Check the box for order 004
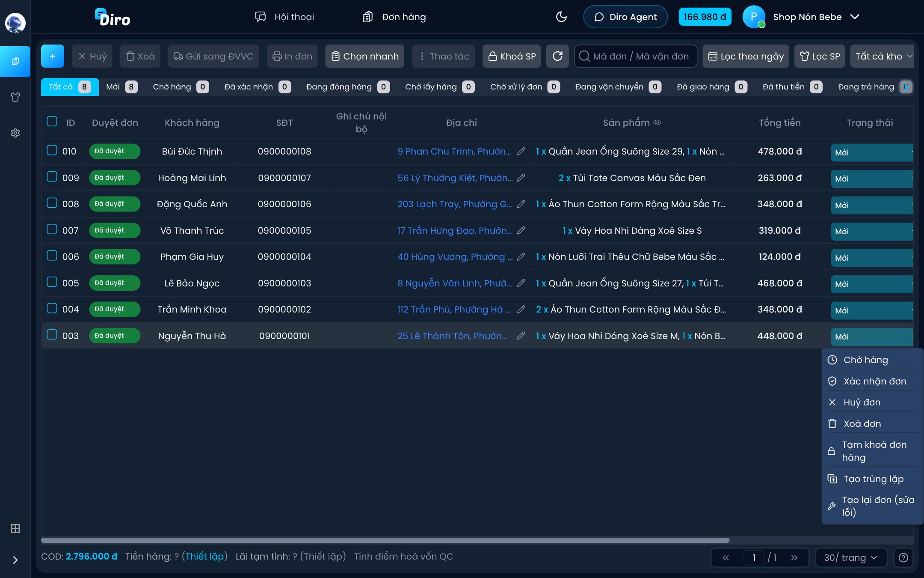This screenshot has width=924, height=578. (52, 308)
